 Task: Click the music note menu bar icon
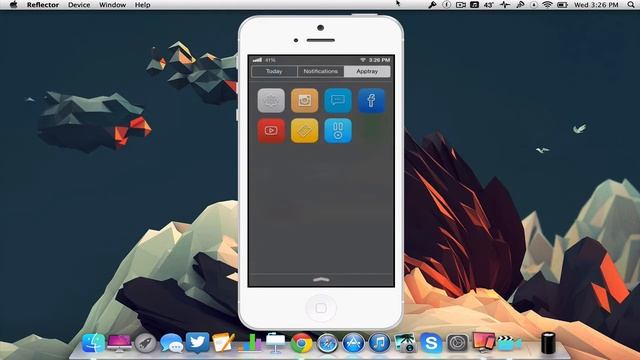474,5
